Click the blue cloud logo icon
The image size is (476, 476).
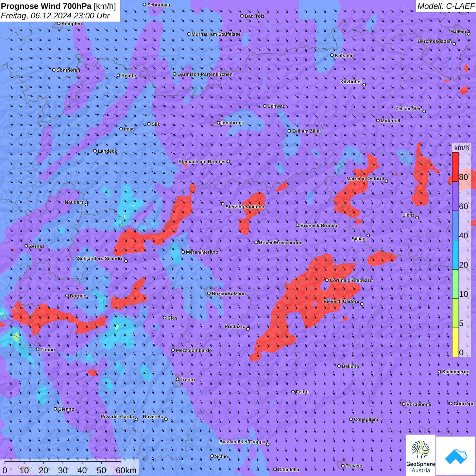point(456,456)
